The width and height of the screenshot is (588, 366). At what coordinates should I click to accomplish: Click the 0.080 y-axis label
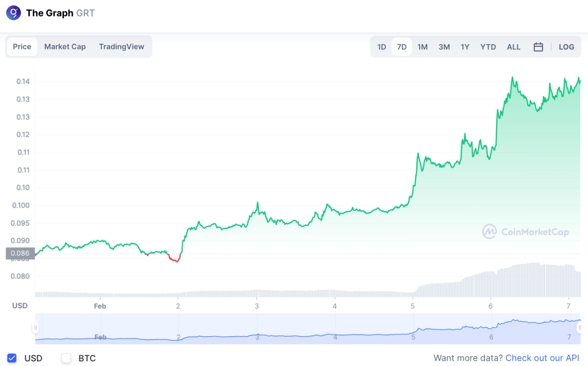[20, 276]
